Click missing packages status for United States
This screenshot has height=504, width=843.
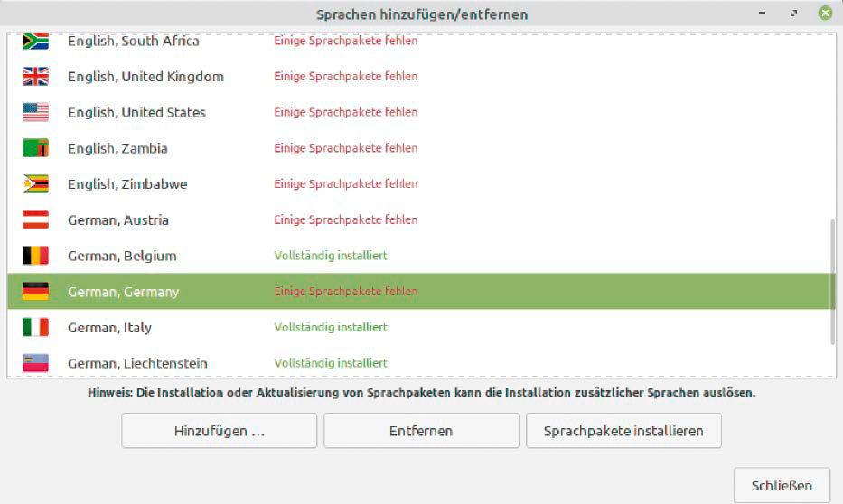click(346, 112)
